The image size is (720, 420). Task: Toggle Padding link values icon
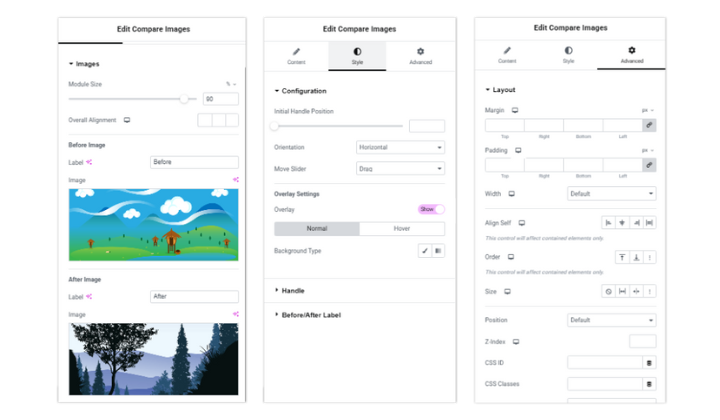click(649, 165)
